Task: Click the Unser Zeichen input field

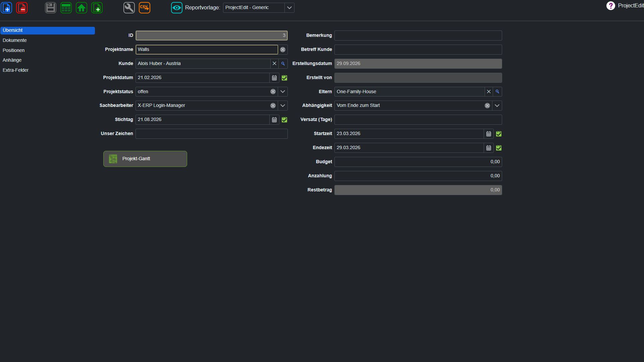Action: (212, 134)
